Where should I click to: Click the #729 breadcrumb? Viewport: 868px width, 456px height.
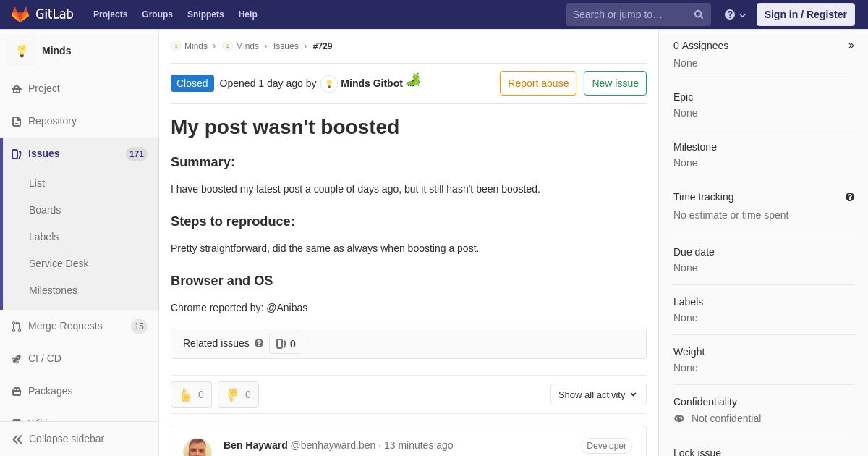(x=323, y=46)
